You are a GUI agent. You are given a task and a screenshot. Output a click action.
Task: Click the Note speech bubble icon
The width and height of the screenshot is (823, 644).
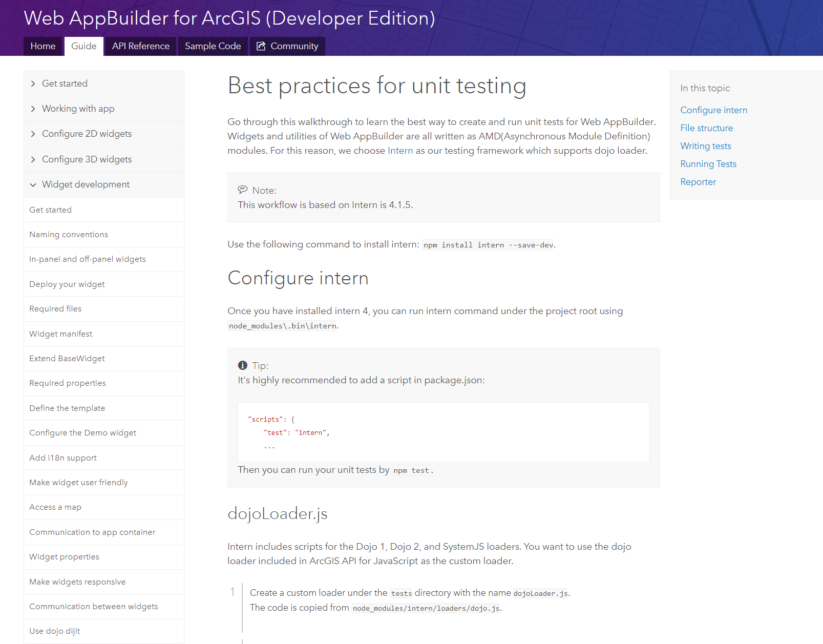pos(243,190)
